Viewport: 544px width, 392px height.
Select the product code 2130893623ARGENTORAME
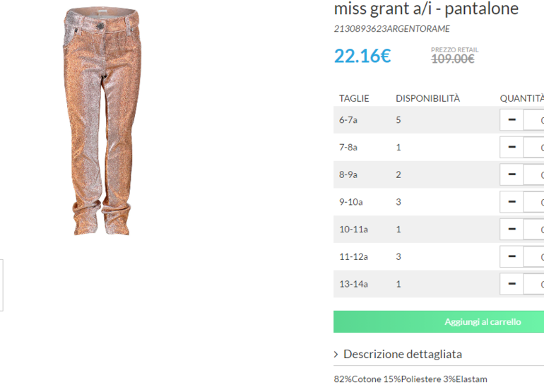click(x=391, y=29)
